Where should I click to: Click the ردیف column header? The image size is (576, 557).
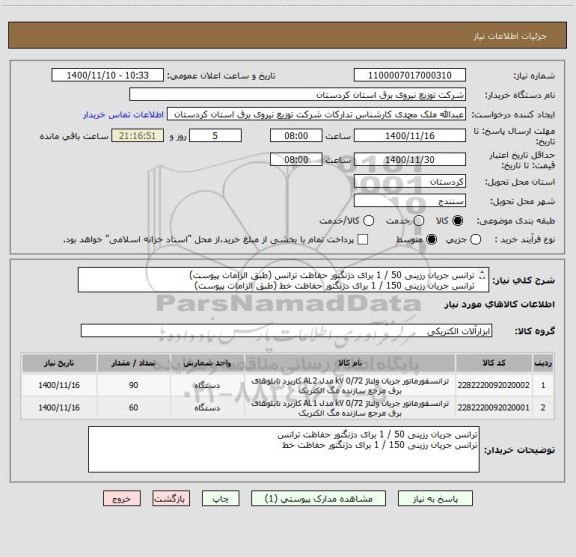pyautogui.click(x=543, y=363)
